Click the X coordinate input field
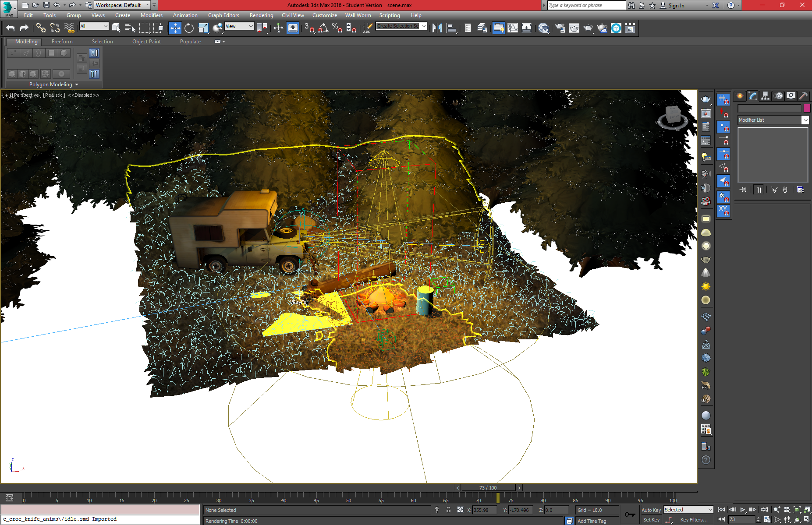Viewport: 812px width, 525px height. click(x=484, y=510)
